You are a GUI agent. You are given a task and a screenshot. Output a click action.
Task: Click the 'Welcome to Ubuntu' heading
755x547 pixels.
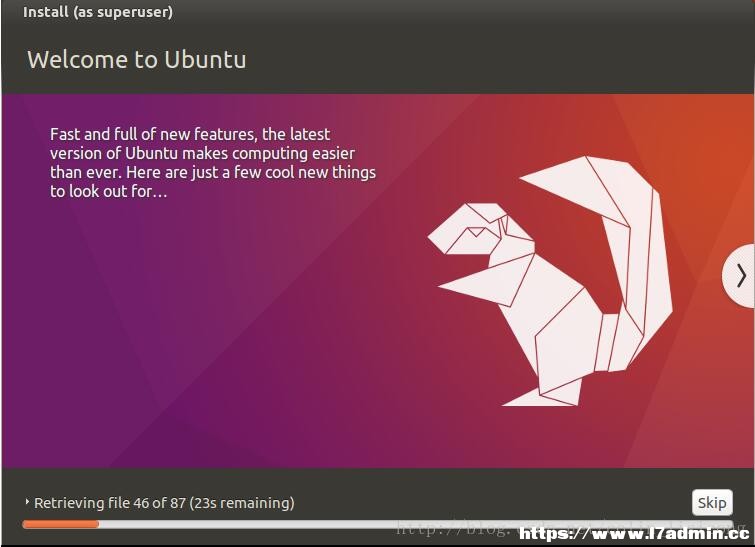click(137, 60)
